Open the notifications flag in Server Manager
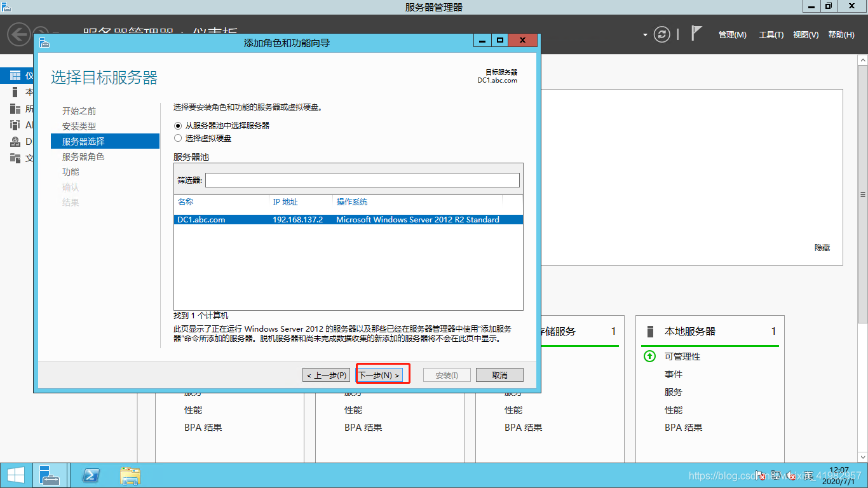868x488 pixels. click(696, 34)
